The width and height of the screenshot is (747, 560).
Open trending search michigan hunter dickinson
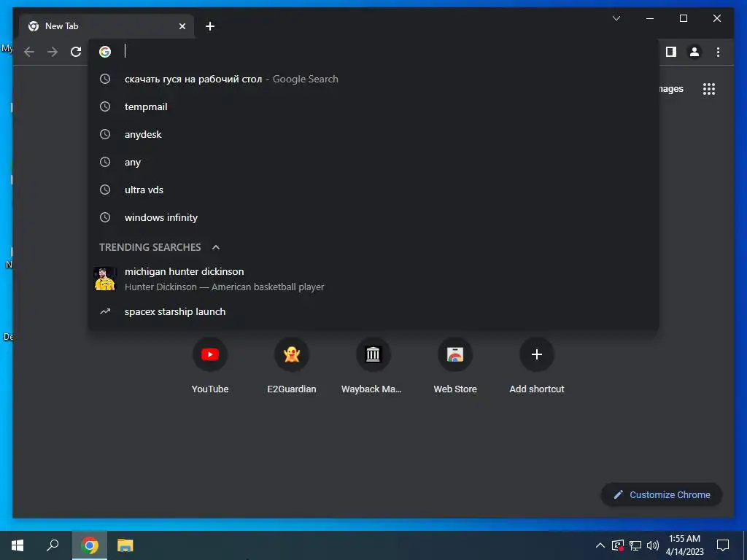[373, 279]
